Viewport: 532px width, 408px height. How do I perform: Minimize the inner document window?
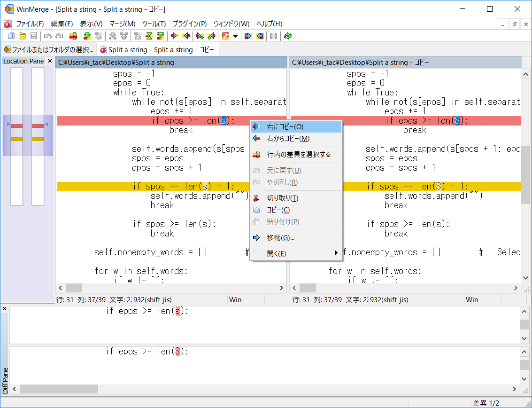click(503, 24)
